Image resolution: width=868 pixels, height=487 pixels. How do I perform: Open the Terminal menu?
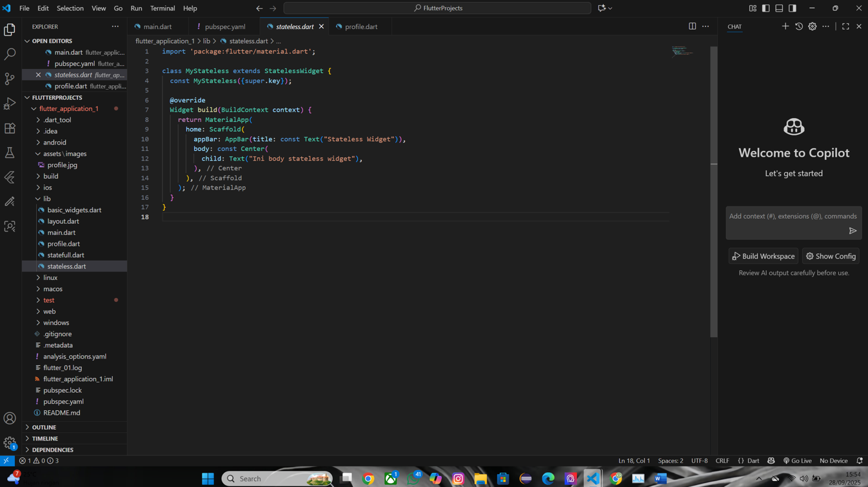(162, 8)
